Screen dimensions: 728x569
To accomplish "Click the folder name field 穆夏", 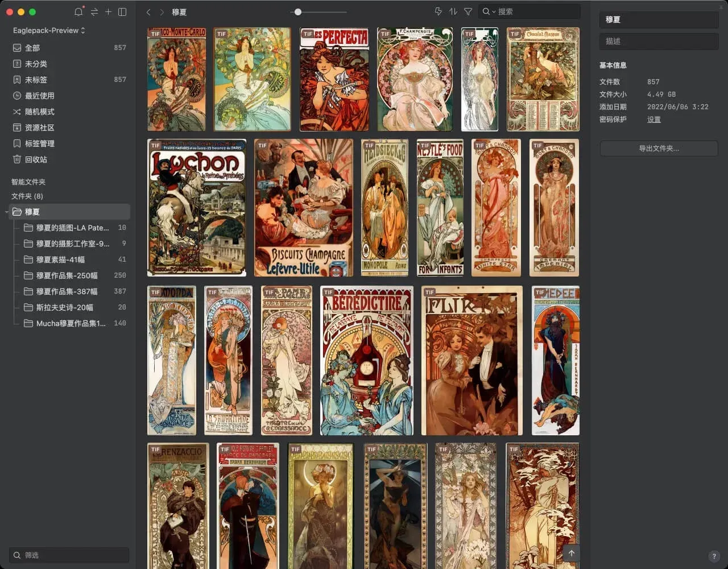I will 659,20.
